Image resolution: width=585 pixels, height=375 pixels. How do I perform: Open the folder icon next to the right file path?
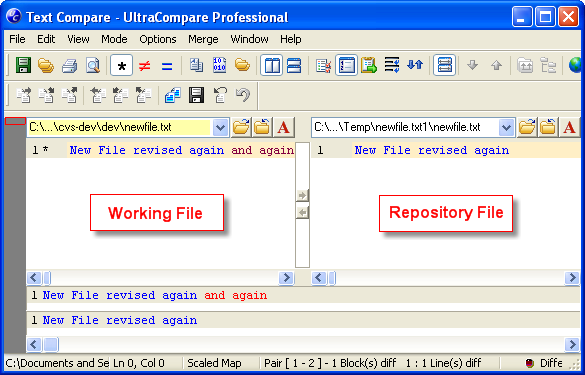(526, 127)
